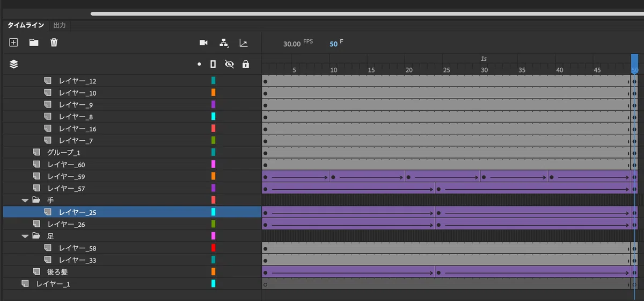The image size is (644, 301).
Task: Click the layer icon of レイヤー_12
Action: 48,81
